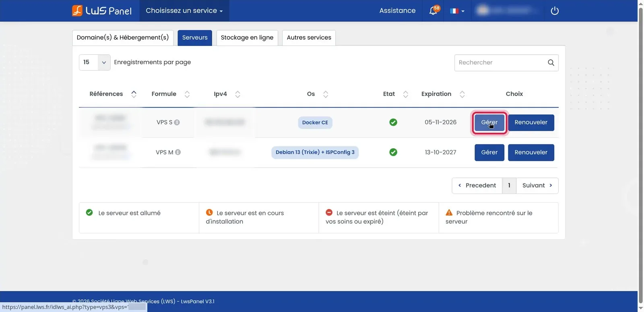
Task: Click the Docker CE OS badge
Action: click(x=315, y=123)
